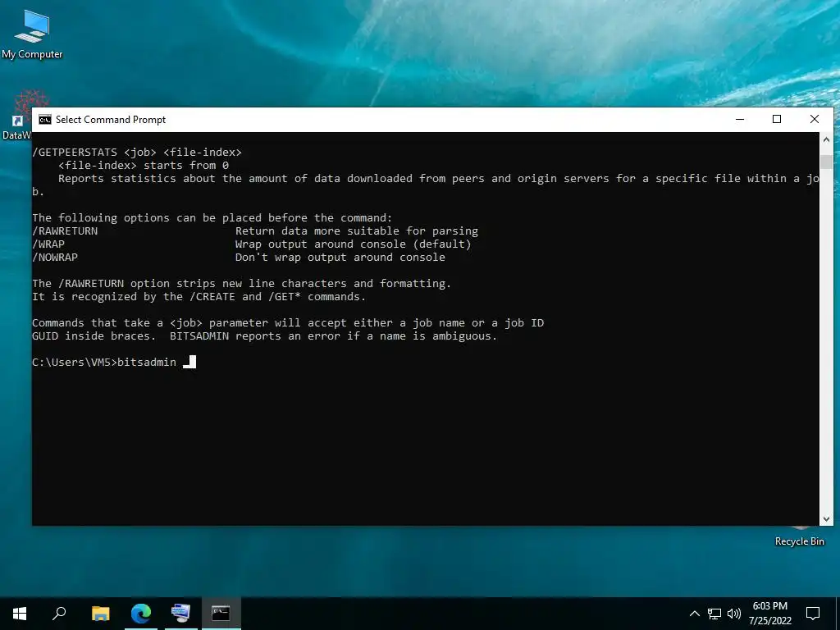This screenshot has height=630, width=840.
Task: Open the computer monitor app on the taskbar
Action: [181, 614]
